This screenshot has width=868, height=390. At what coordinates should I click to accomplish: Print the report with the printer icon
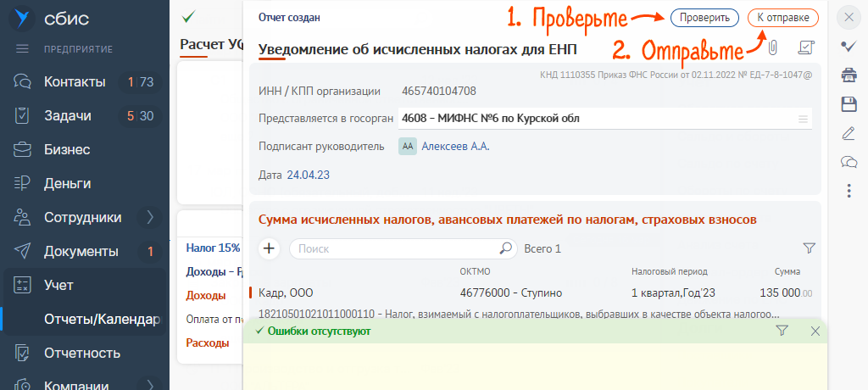click(x=848, y=75)
